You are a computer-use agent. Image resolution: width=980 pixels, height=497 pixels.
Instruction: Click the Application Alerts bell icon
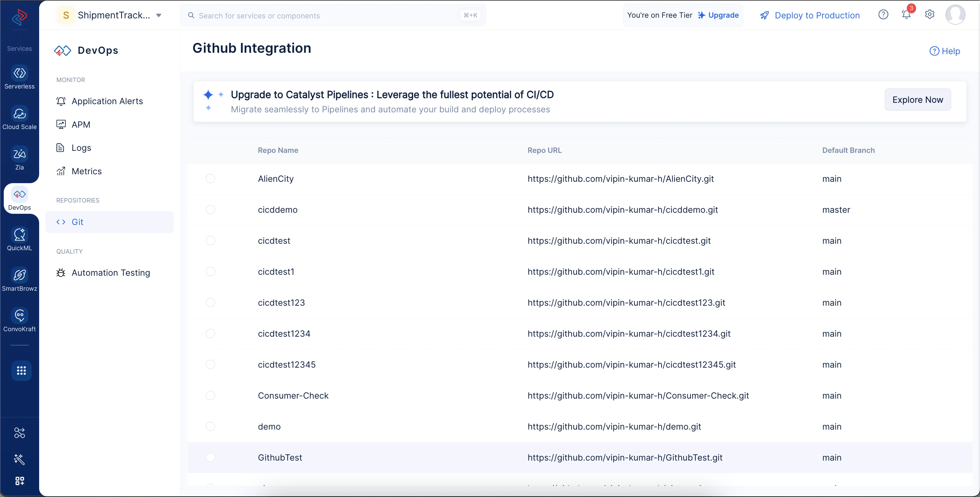(61, 101)
